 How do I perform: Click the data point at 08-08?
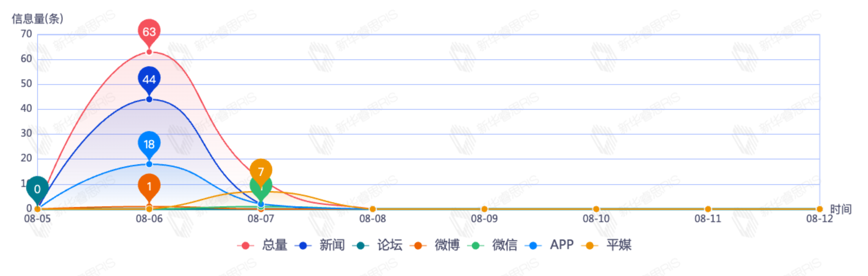[372, 209]
